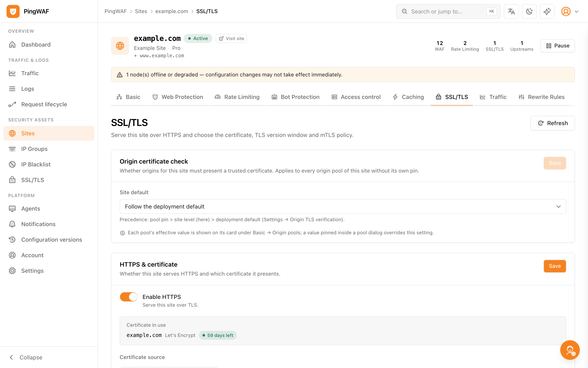This screenshot has height=368, width=588.
Task: Open the language translation switcher
Action: pyautogui.click(x=511, y=11)
